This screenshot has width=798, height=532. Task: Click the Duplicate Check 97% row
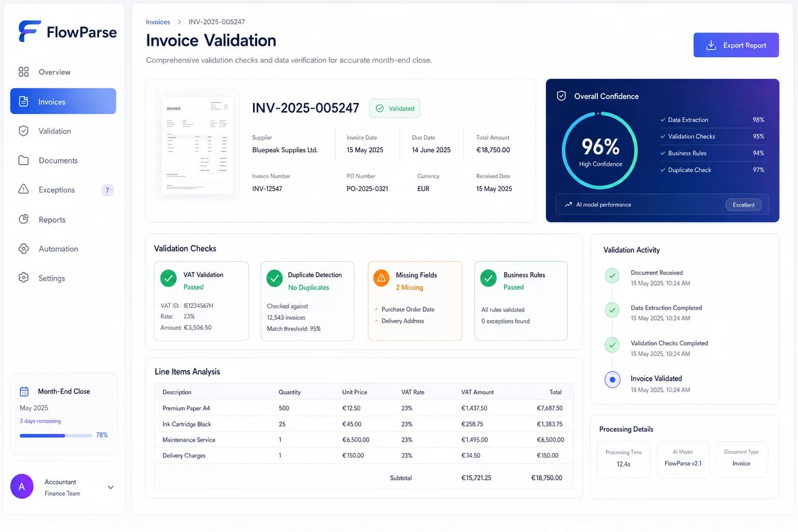[712, 169]
